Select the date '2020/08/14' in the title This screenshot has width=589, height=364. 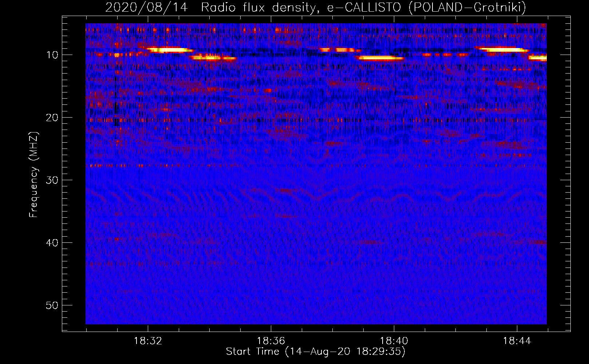click(147, 7)
